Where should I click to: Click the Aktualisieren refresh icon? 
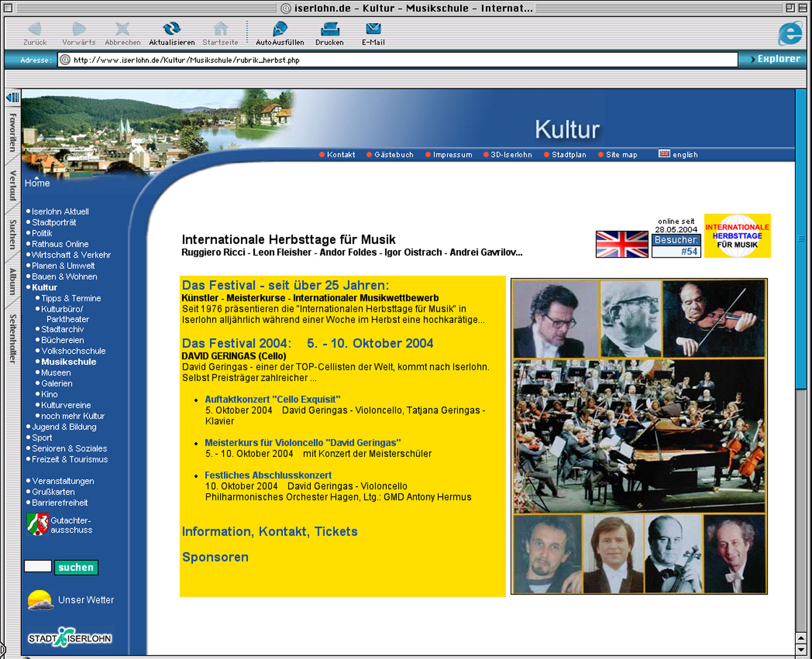(172, 29)
